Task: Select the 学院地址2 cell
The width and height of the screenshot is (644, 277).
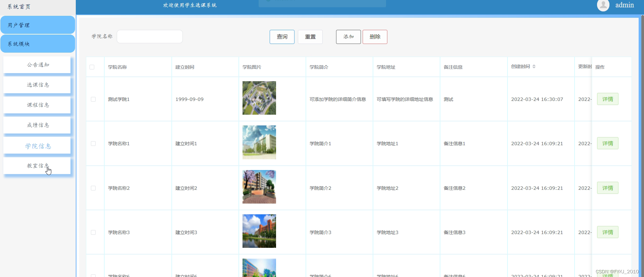Action: [x=387, y=188]
